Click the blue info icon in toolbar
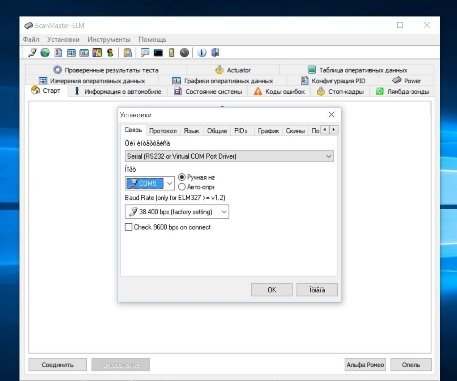The width and height of the screenshot is (457, 381). click(202, 53)
